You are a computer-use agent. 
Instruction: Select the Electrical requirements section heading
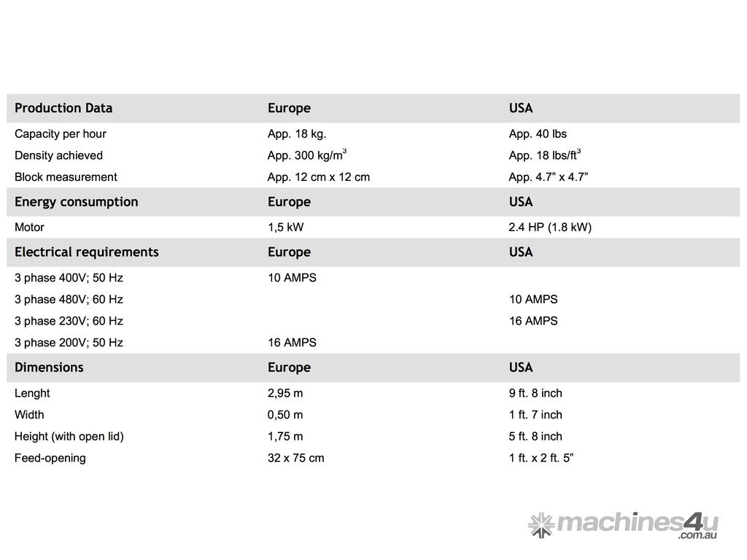click(86, 252)
